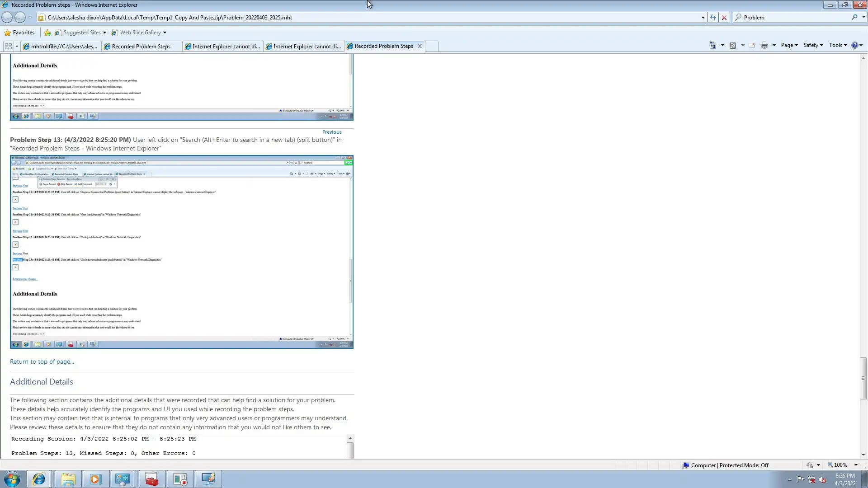Open Problem Steps Recorder from taskbar
Image resolution: width=868 pixels, height=488 pixels.
[x=180, y=479]
